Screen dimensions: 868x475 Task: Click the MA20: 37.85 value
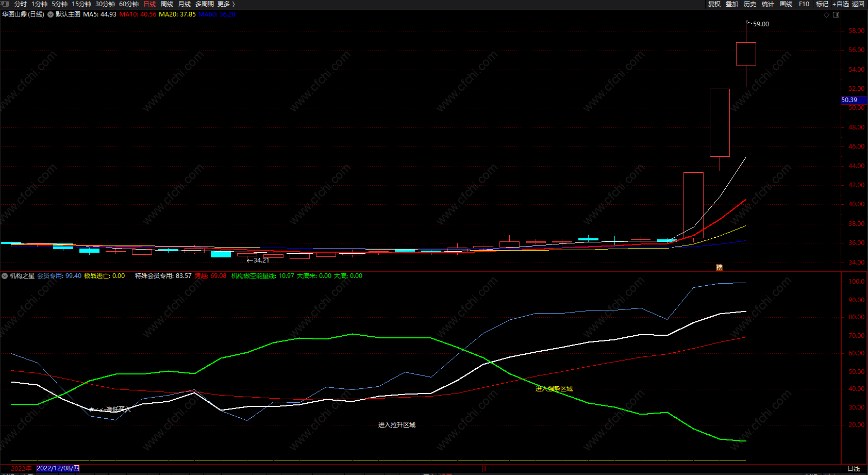click(177, 14)
